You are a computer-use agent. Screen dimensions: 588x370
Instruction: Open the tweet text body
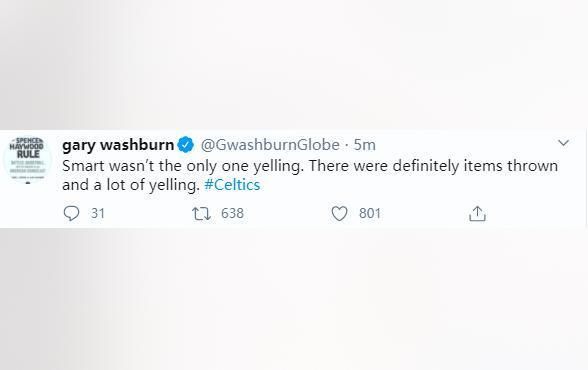tap(310, 175)
